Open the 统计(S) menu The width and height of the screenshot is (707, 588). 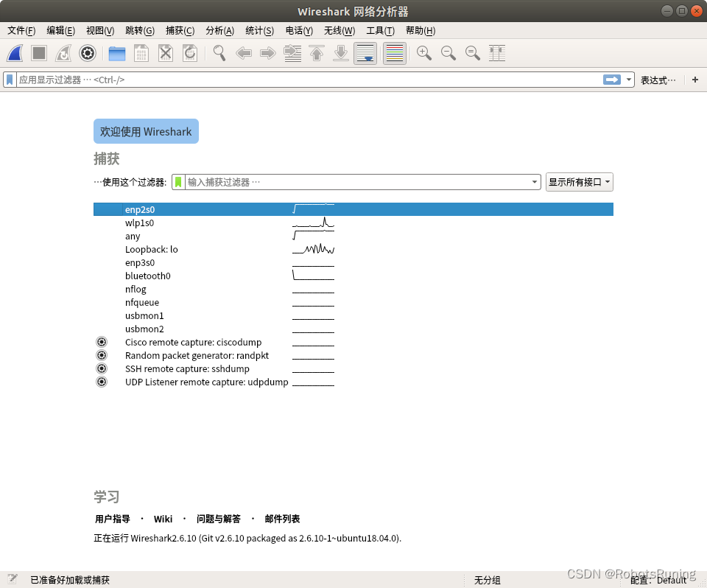click(x=259, y=31)
